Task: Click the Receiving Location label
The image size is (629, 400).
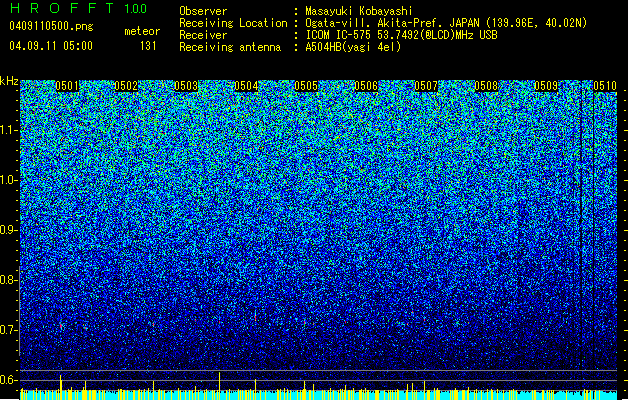Action: point(233,23)
